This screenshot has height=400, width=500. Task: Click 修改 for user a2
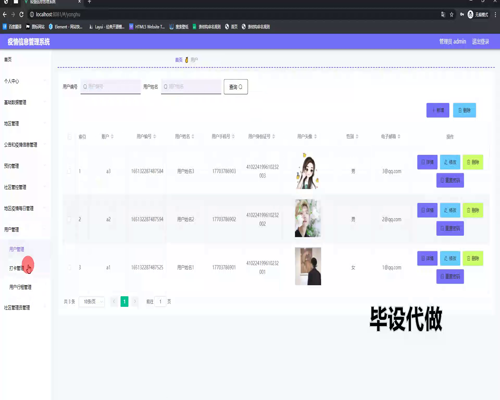click(x=450, y=210)
